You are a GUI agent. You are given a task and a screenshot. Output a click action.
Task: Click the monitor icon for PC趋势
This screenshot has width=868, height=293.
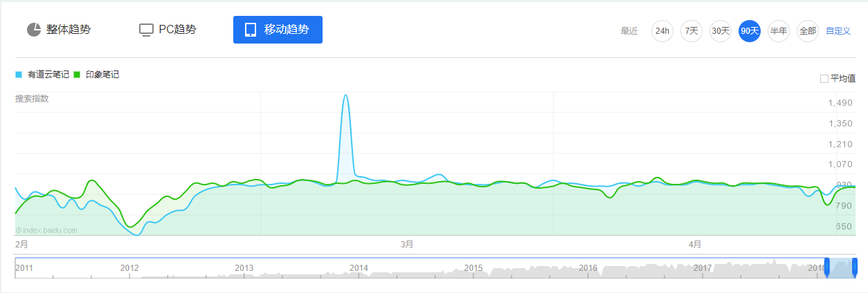click(x=145, y=30)
